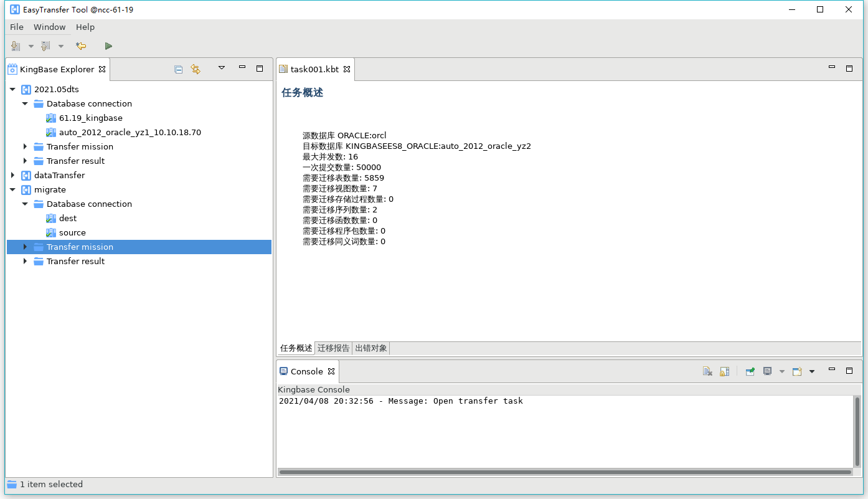Minimize the KingBase Explorer panel
The height and width of the screenshot is (499, 868).
click(242, 67)
